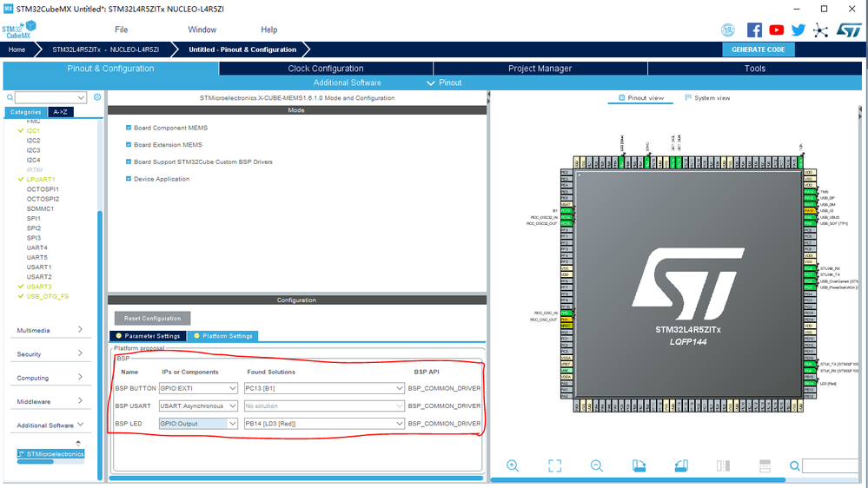Fit the chip pinout to view

coord(554,466)
